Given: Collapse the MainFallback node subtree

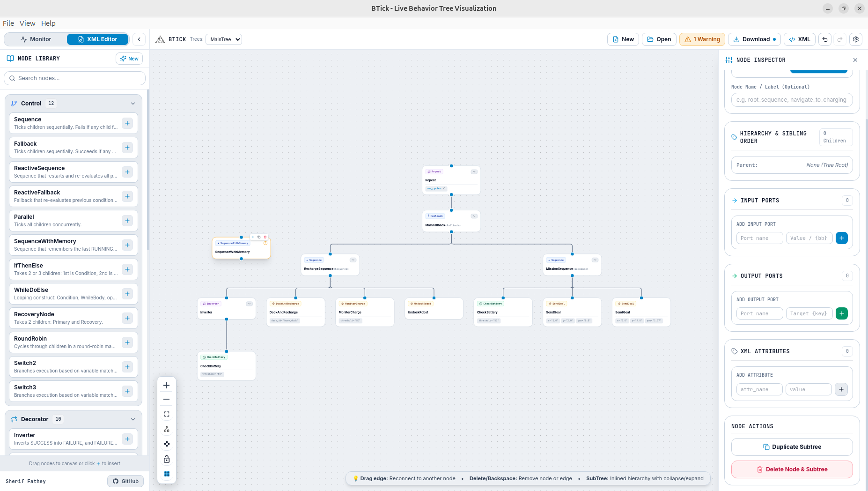Looking at the screenshot, I should tap(474, 216).
